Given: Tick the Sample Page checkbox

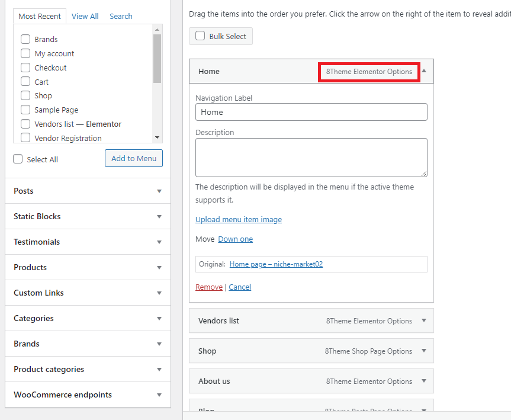Looking at the screenshot, I should click(x=25, y=110).
